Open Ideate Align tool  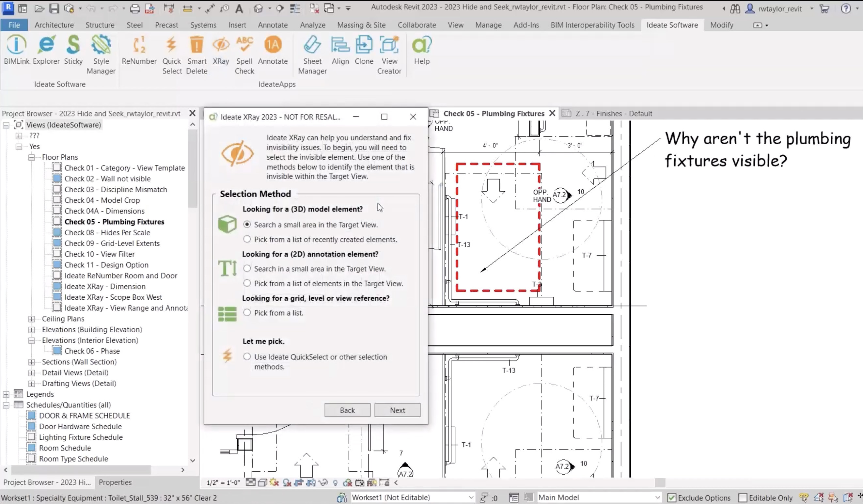[x=340, y=50]
